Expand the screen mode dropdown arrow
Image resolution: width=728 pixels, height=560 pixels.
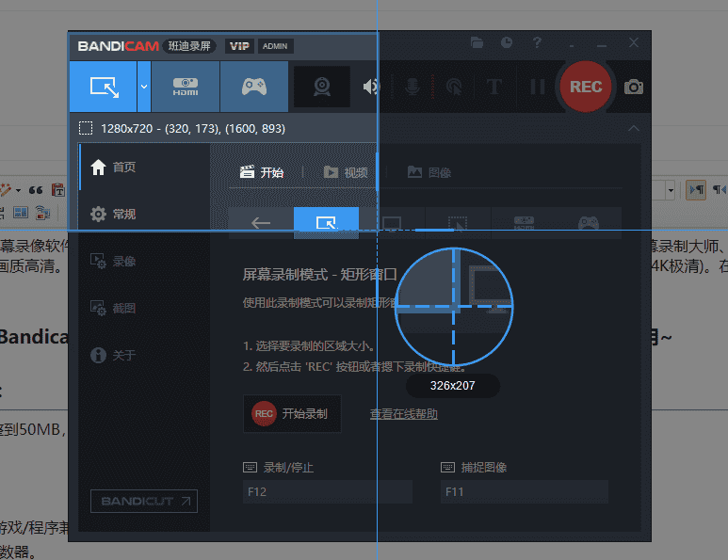143,87
